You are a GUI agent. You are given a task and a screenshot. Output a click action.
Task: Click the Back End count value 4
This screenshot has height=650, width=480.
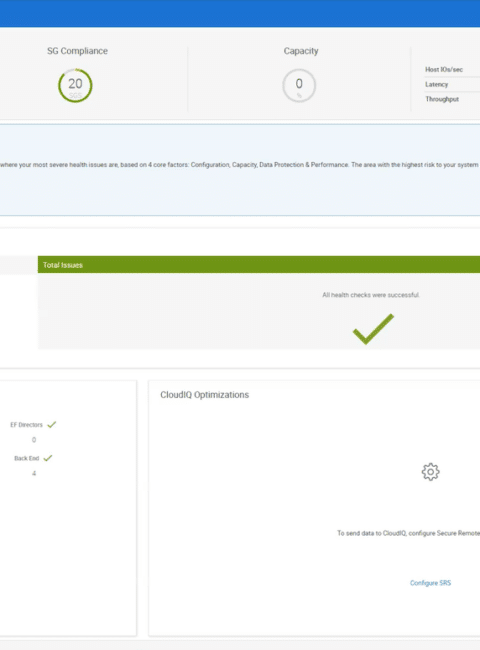tap(34, 473)
